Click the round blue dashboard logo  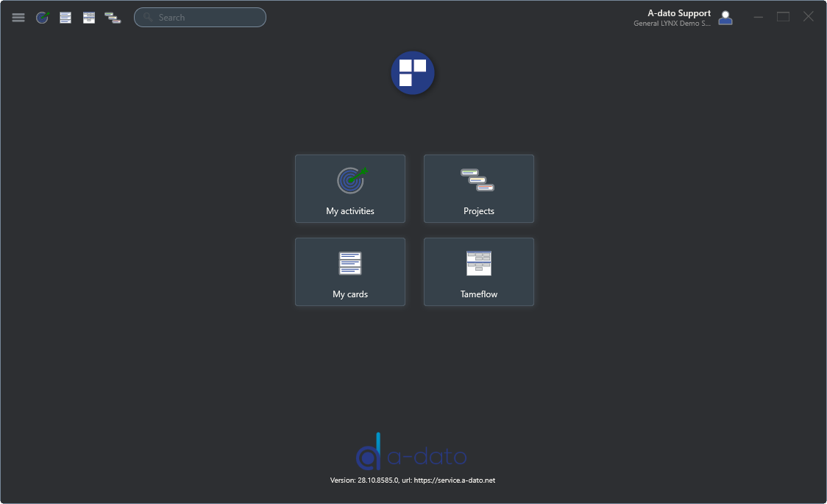pyautogui.click(x=413, y=73)
